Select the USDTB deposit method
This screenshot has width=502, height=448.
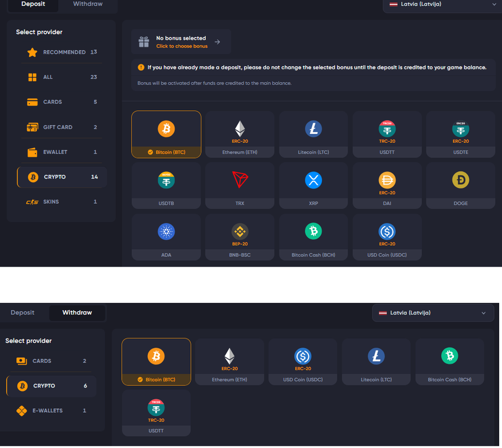point(166,185)
